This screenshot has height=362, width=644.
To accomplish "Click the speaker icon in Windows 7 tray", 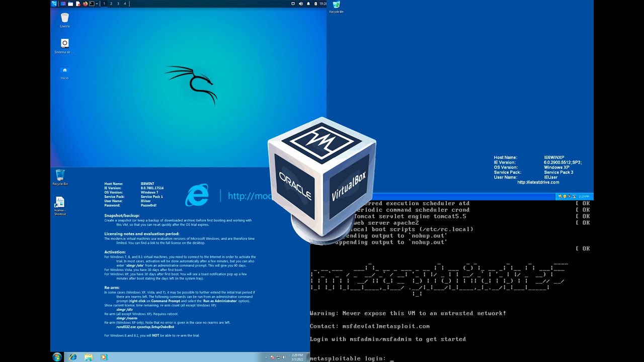I will click(x=284, y=357).
